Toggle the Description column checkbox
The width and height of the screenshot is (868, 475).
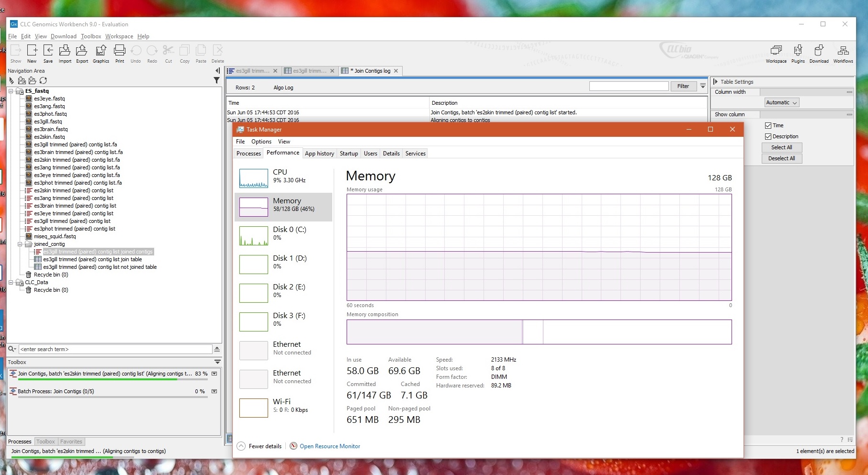click(768, 136)
